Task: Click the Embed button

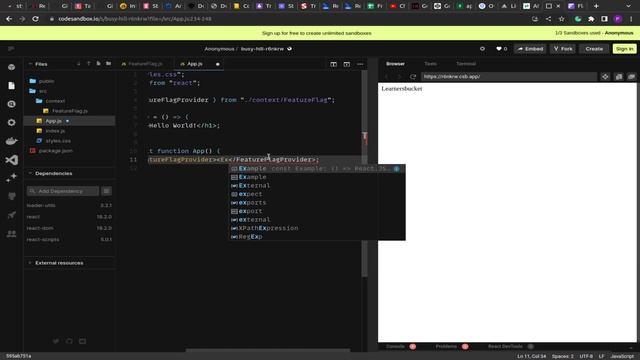Action: 531,49
